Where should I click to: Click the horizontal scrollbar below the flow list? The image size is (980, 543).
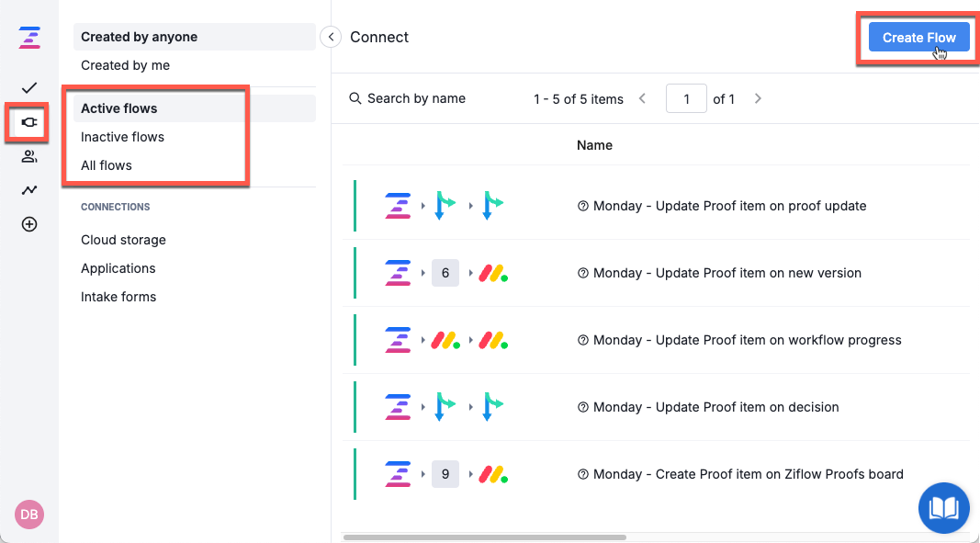coord(485,537)
